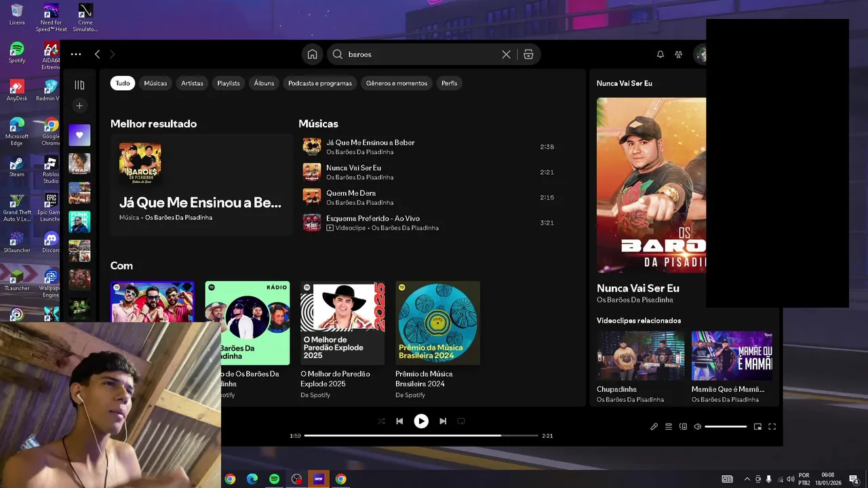
Task: Open the Lixeira recycle bin on the desktop
Action: coord(17,15)
